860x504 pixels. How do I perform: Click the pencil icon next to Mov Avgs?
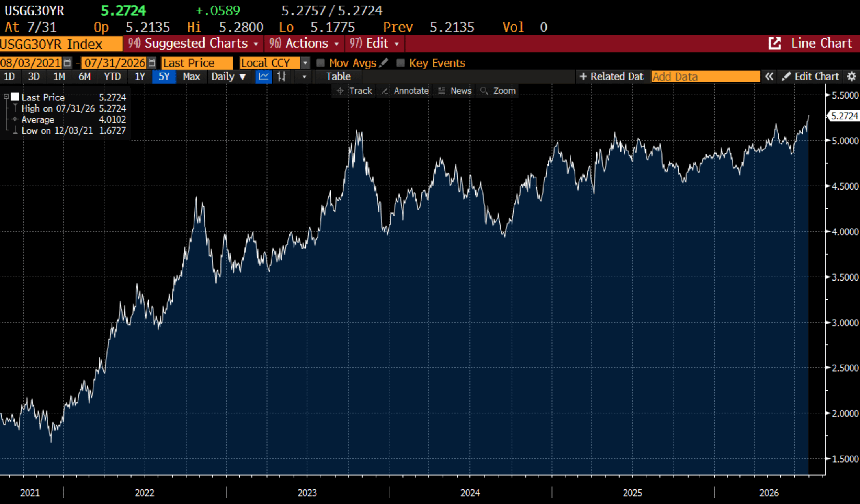click(383, 63)
